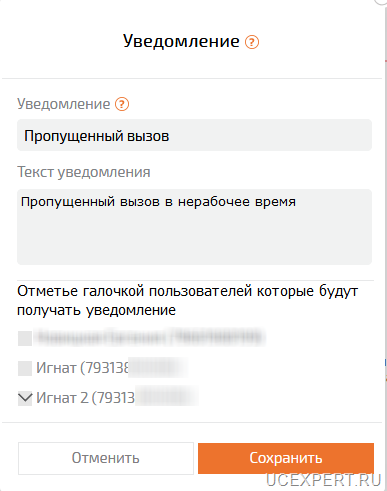Click the text 'Пропущенный вызов в нерабочее время'

coord(158,202)
